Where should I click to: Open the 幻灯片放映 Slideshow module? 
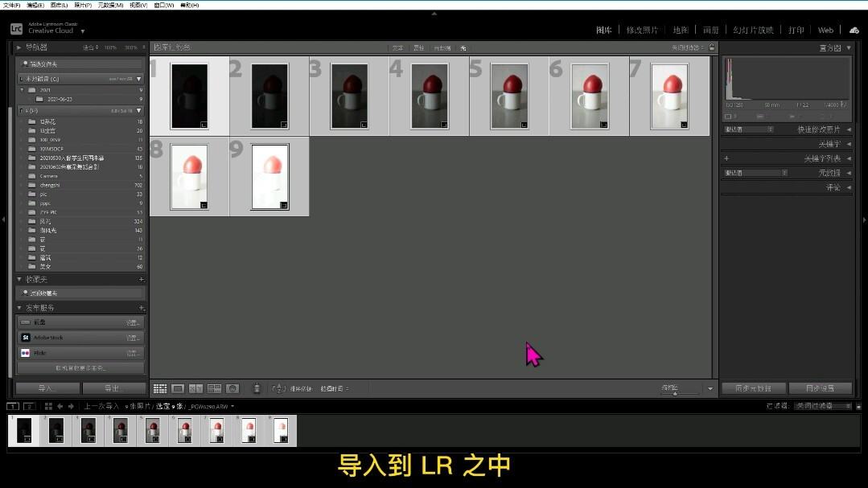[754, 30]
